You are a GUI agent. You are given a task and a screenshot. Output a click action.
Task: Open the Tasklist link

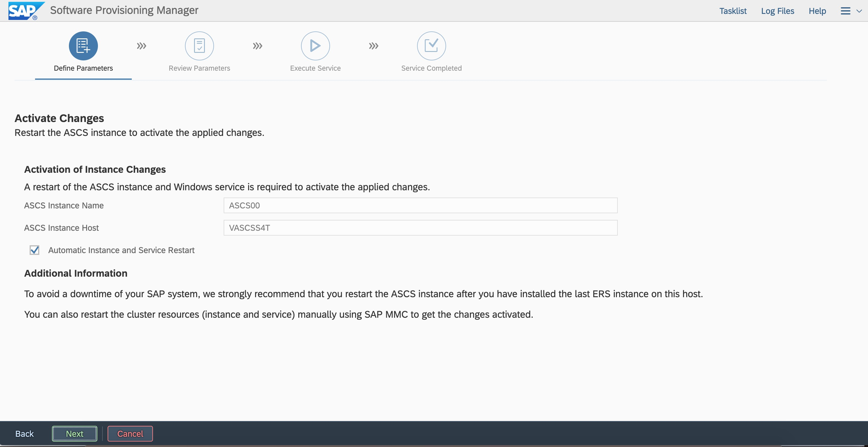(733, 11)
